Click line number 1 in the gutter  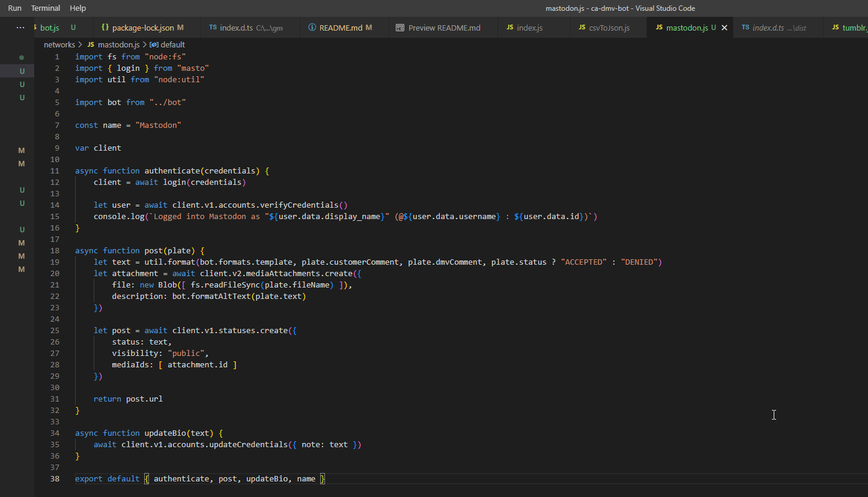click(x=57, y=57)
